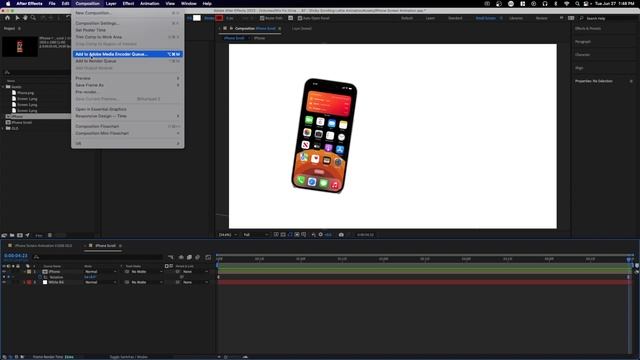The width and height of the screenshot is (640, 360).
Task: Click the interpret footage icon in Project panel
Action: pos(4,235)
